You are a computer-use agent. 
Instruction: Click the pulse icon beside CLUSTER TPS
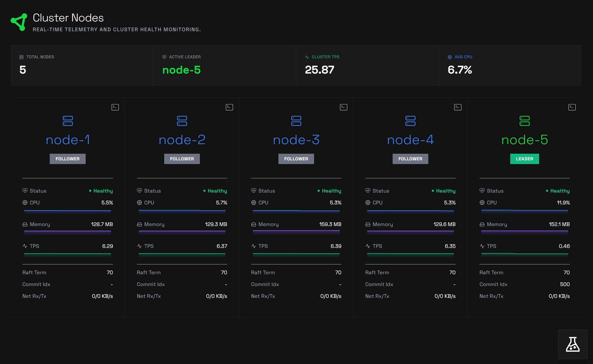click(307, 57)
